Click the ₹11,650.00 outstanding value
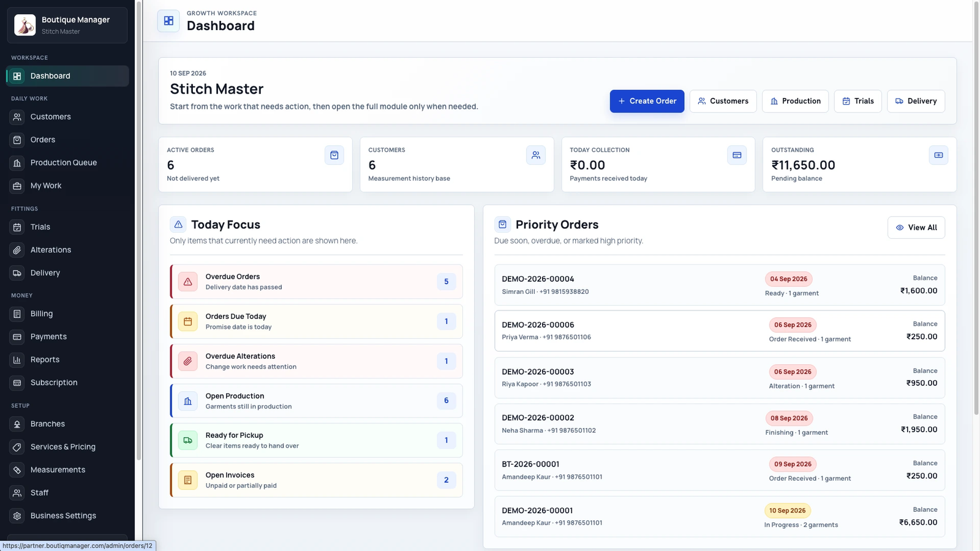 [x=803, y=165]
